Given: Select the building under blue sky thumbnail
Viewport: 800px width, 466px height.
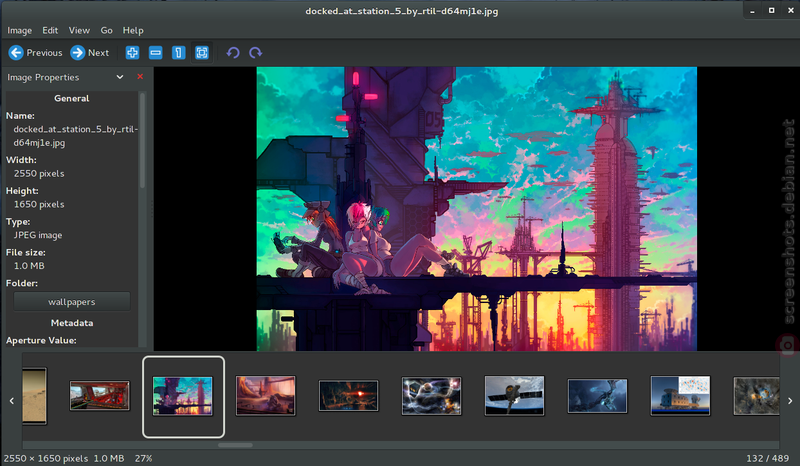Looking at the screenshot, I should 680,396.
